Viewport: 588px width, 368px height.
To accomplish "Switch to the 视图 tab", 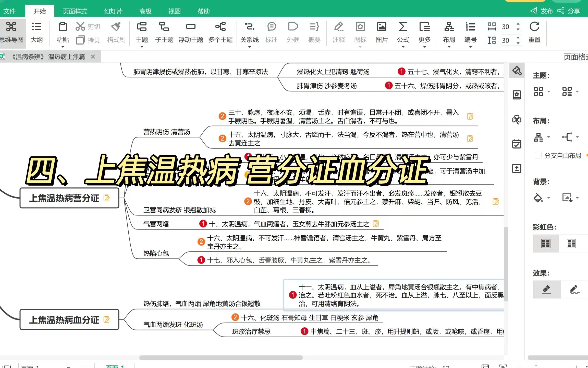I will click(x=174, y=11).
